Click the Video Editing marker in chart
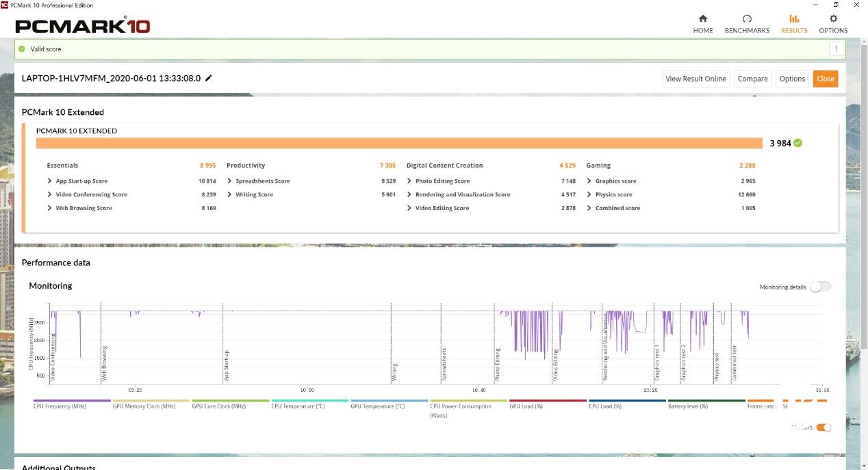The width and height of the screenshot is (868, 470). pos(556,365)
